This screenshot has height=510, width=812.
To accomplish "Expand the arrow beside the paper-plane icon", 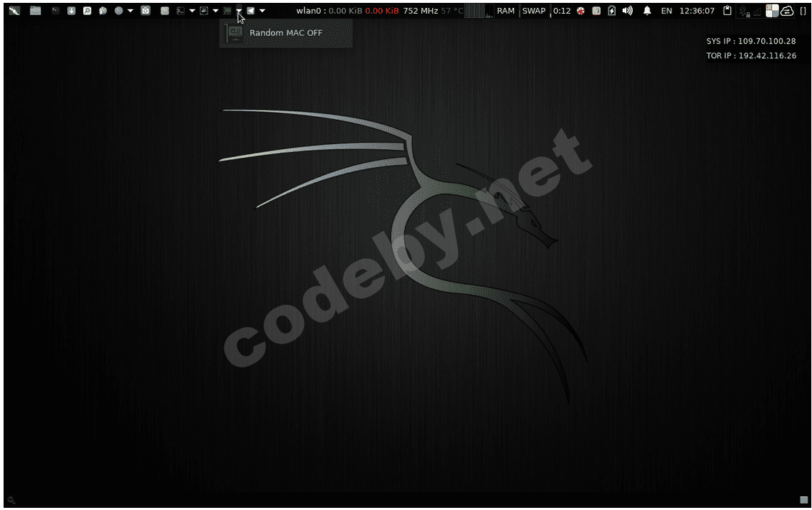I will (262, 10).
